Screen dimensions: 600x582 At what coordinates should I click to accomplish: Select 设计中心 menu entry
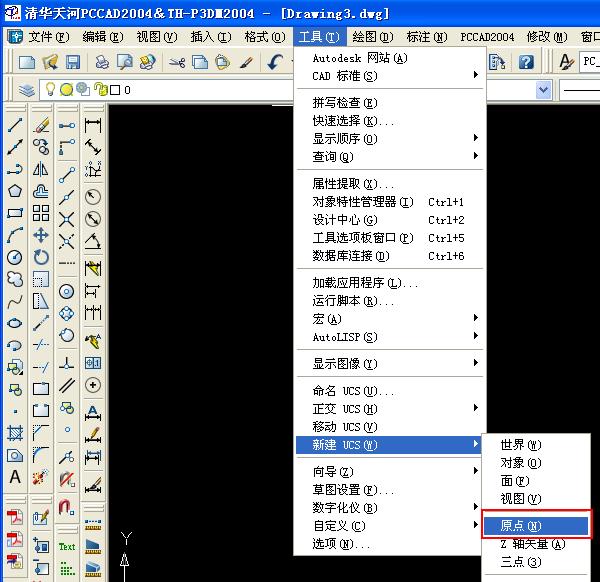(x=390, y=220)
